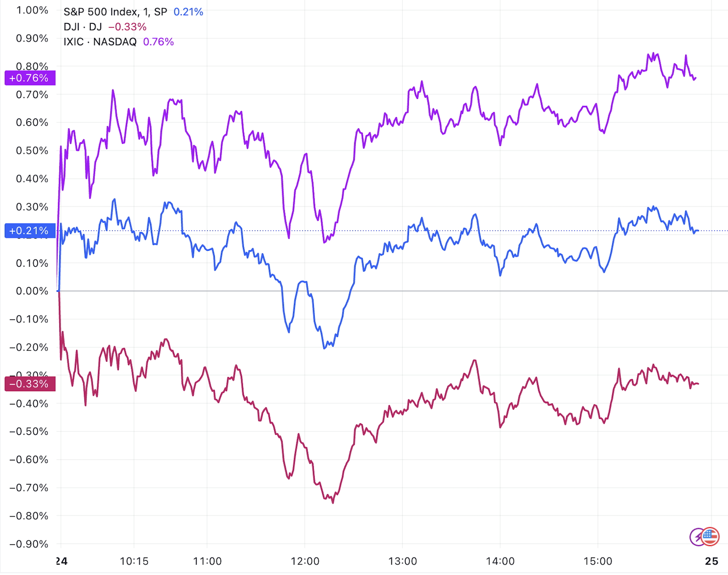This screenshot has height=575, width=728.
Task: Select the S&P 500 Index legend label
Action: pos(115,12)
